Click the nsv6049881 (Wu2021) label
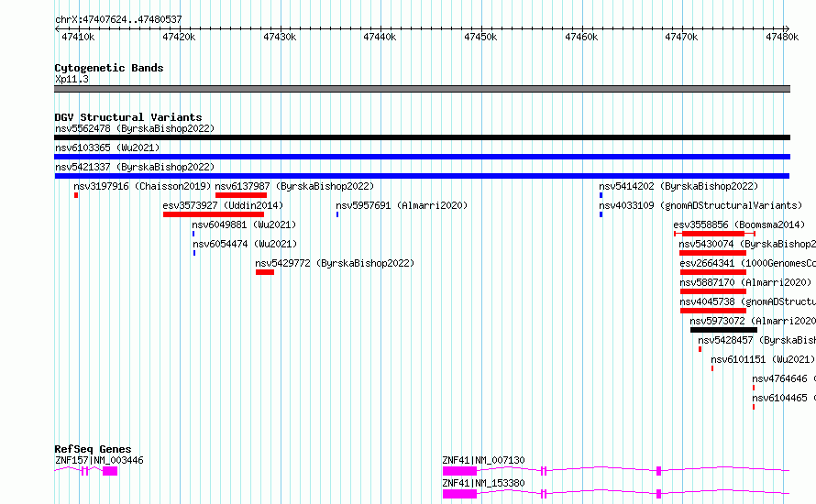 coord(244,225)
